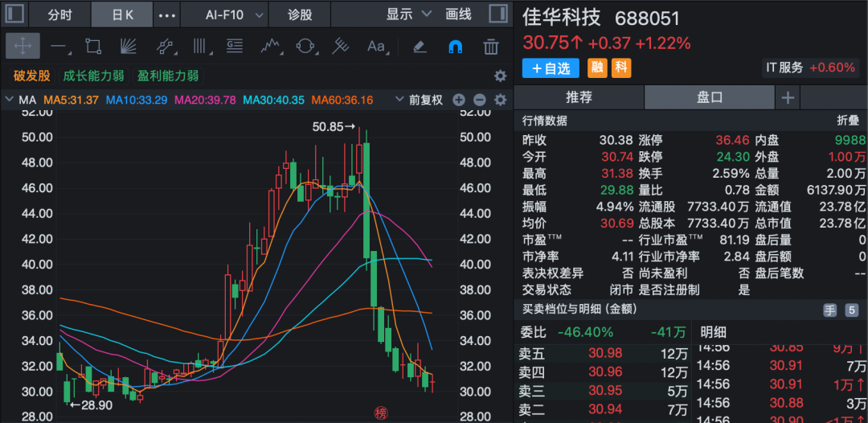Click the 成长能力弱 tag
The image size is (868, 423).
pos(93,76)
